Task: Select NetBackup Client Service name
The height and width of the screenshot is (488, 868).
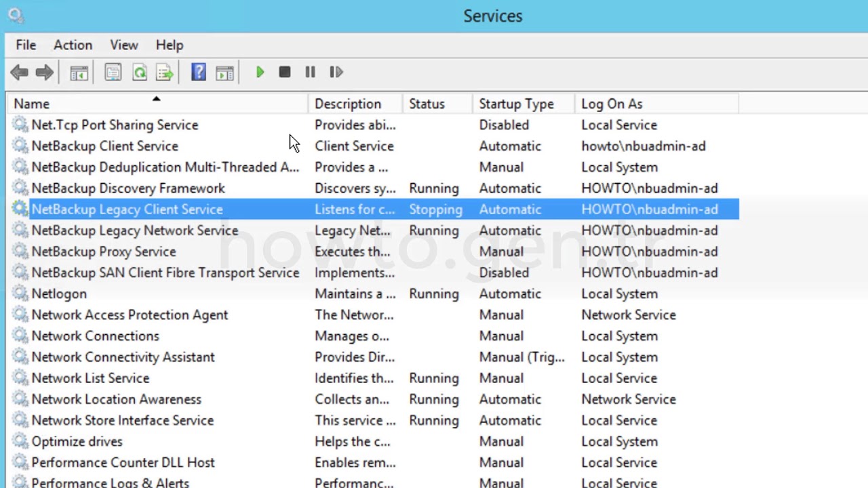Action: (104, 146)
